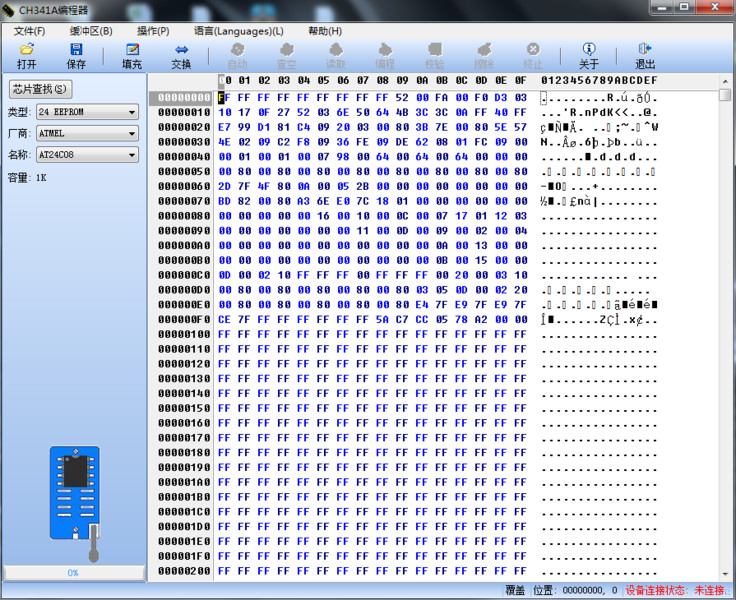
Task: Click the 芯片查找(S) chip search button
Action: coord(41,90)
